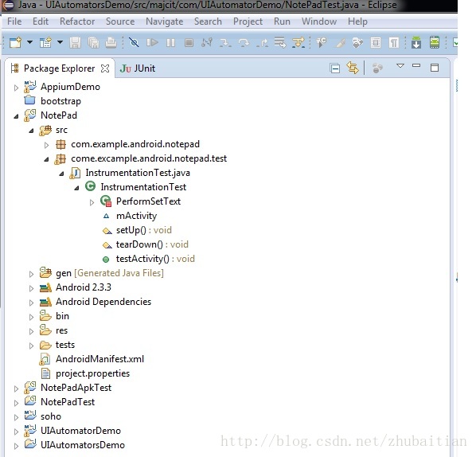Select the mActivity field

click(136, 216)
